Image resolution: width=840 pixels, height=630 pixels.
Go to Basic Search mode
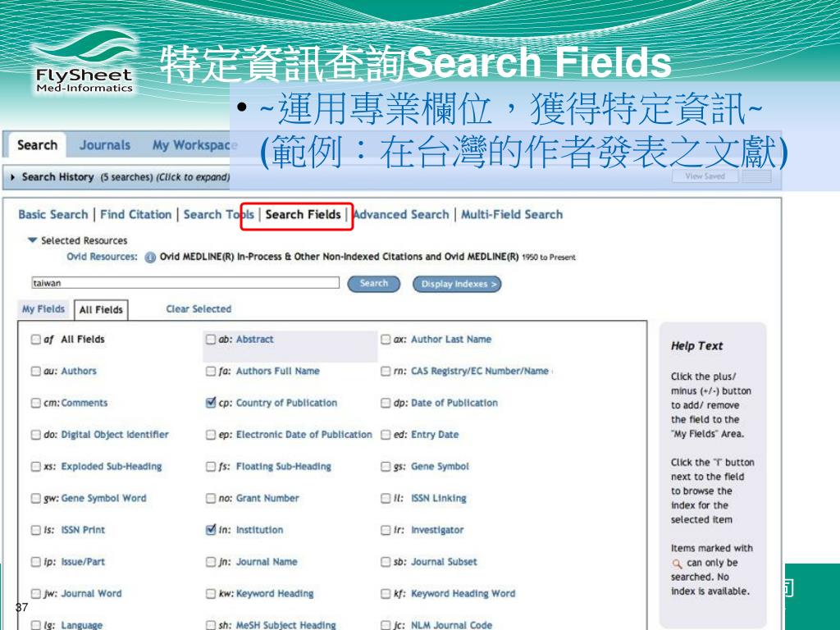pyautogui.click(x=53, y=214)
